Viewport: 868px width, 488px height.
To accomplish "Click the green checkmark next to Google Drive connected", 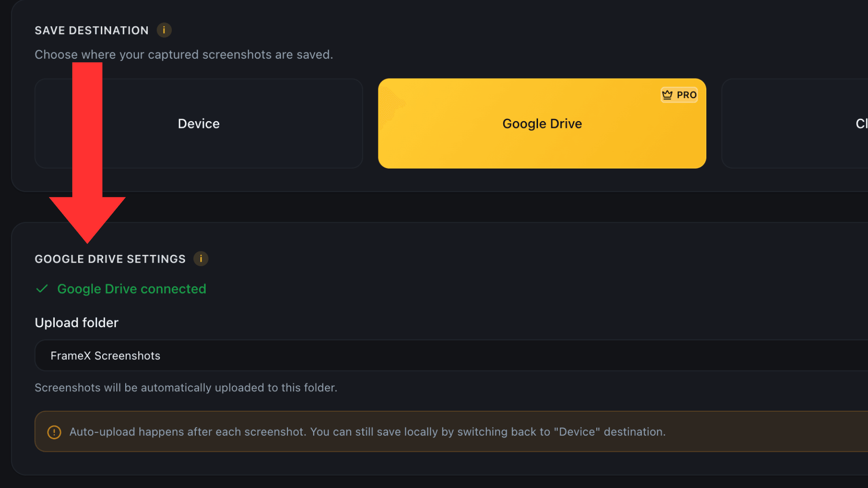I will [42, 289].
